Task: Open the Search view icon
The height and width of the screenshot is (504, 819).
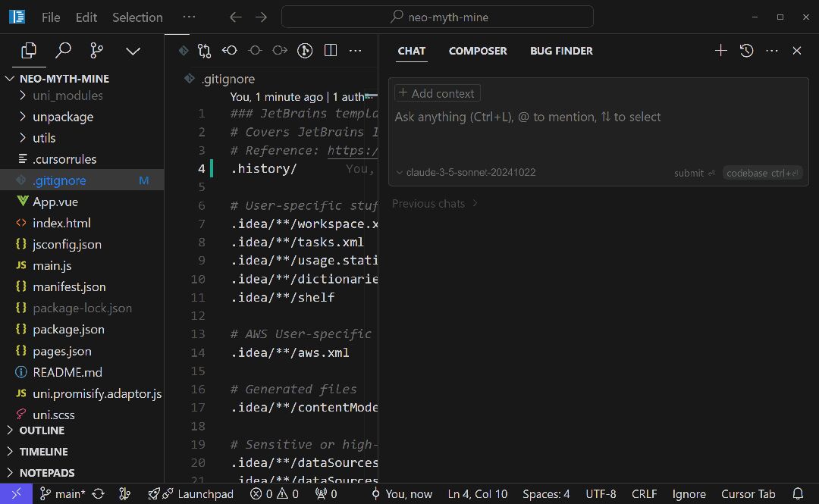Action: 64,51
